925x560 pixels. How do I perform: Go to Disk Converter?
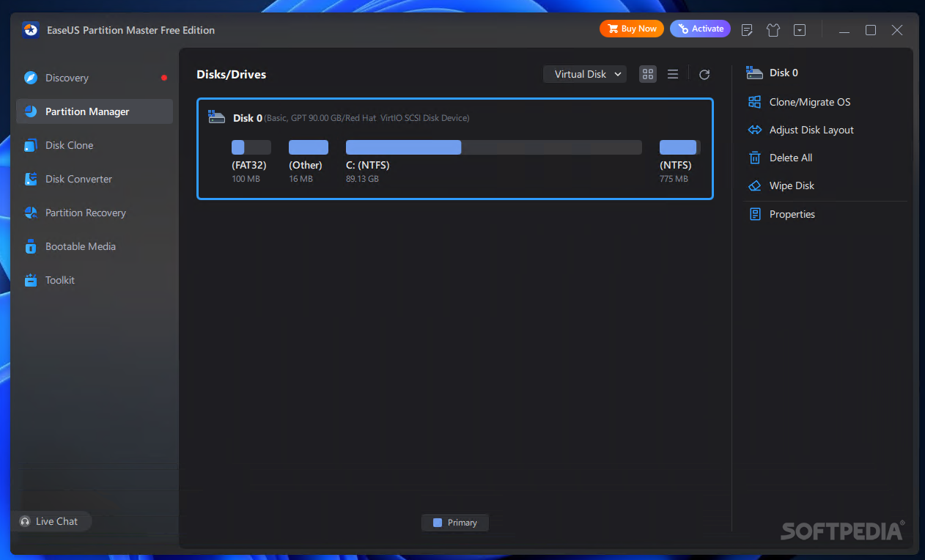point(95,179)
